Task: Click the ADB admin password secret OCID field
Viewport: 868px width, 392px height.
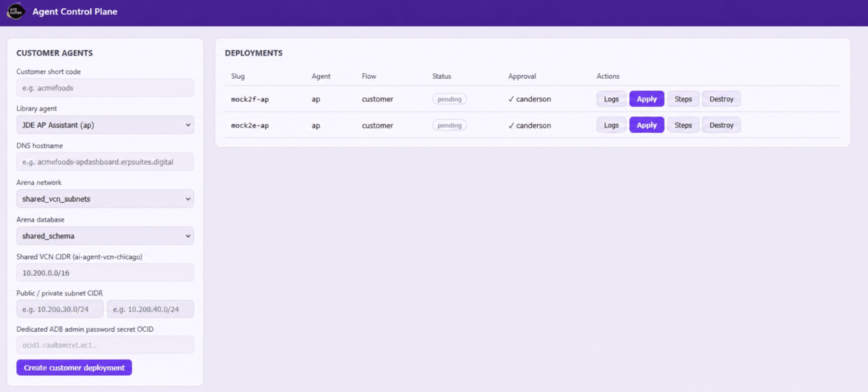Action: pyautogui.click(x=105, y=345)
